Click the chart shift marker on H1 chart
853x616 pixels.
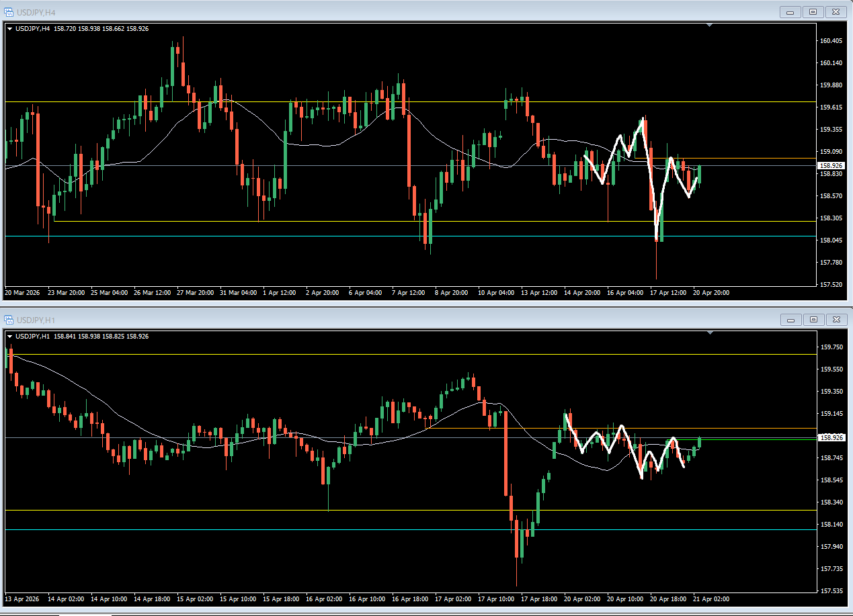coord(710,333)
